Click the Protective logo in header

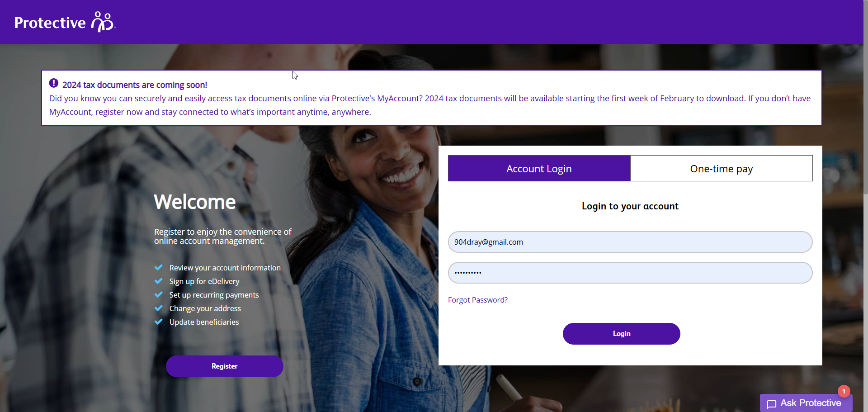point(65,22)
